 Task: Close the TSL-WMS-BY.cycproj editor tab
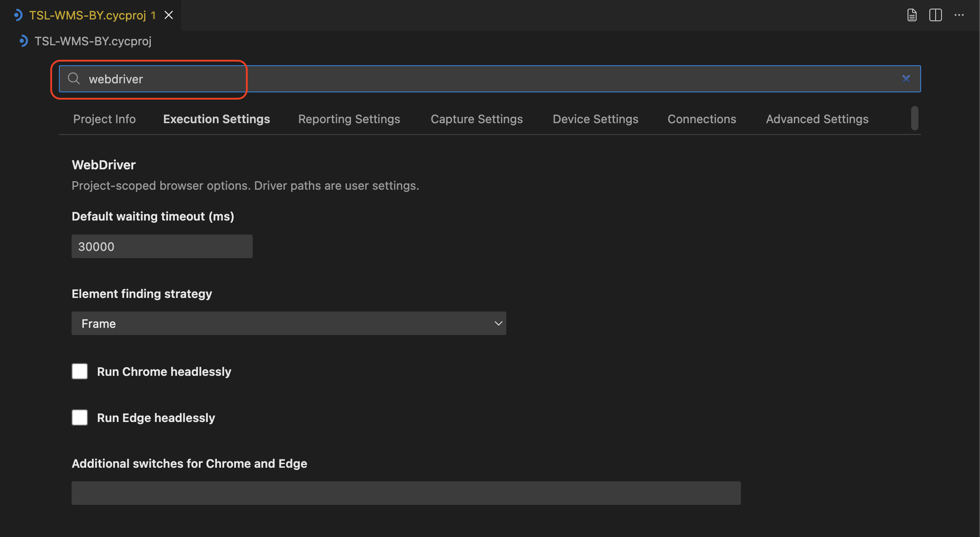click(x=168, y=15)
